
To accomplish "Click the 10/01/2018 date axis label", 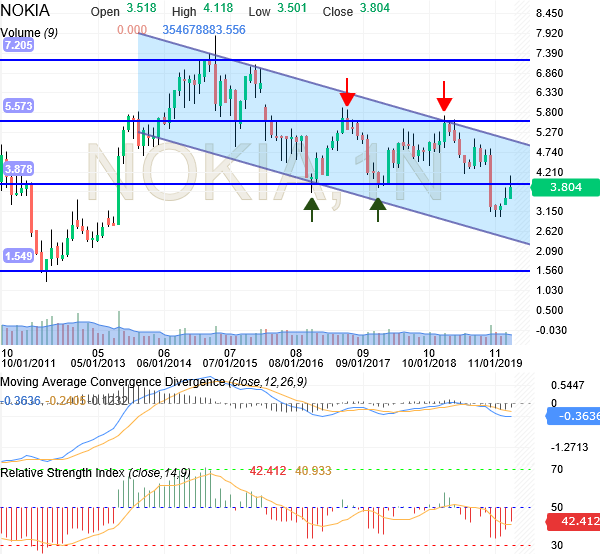I will pos(429,363).
